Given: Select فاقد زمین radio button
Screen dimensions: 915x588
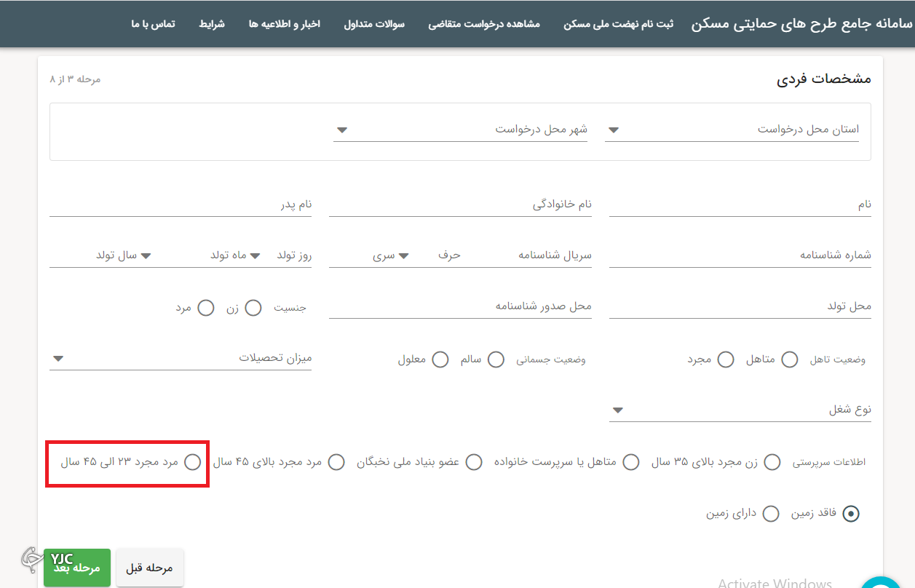Looking at the screenshot, I should click(x=851, y=514).
